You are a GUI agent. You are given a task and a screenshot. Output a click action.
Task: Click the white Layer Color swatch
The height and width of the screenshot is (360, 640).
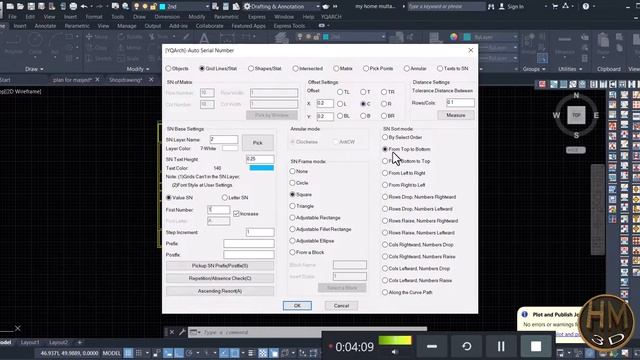pyautogui.click(x=230, y=148)
